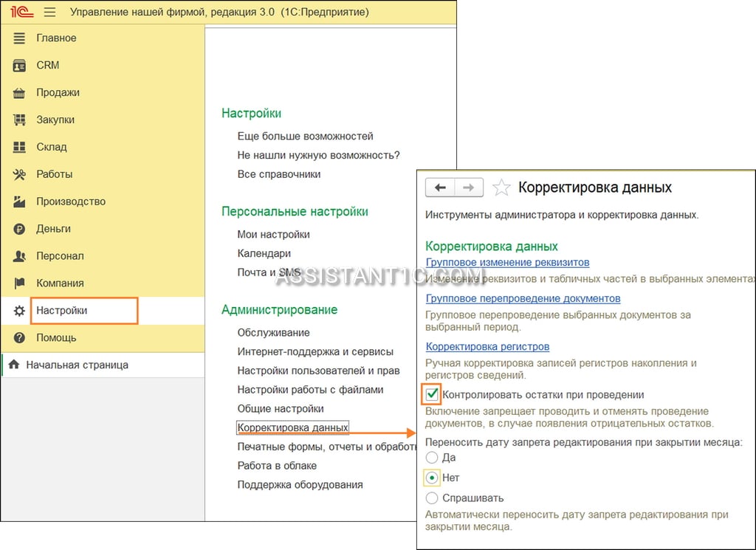Open Помощь section in sidebar
This screenshot has width=756, height=550.
pos(102,338)
